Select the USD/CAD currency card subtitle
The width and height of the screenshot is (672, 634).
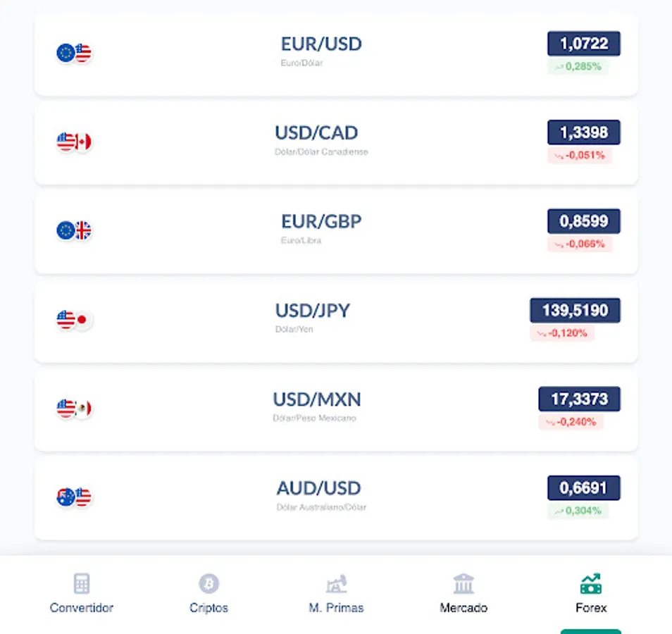(321, 151)
